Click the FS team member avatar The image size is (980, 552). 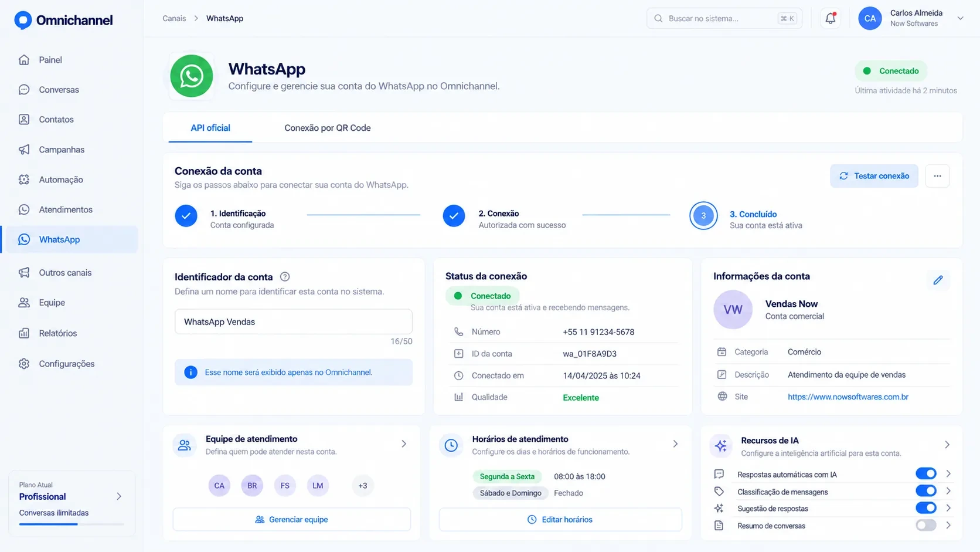[x=285, y=486]
